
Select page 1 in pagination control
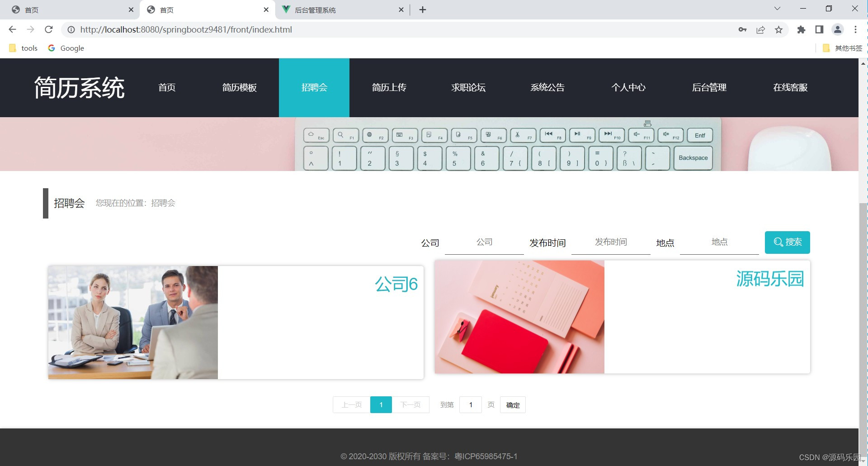(x=381, y=404)
